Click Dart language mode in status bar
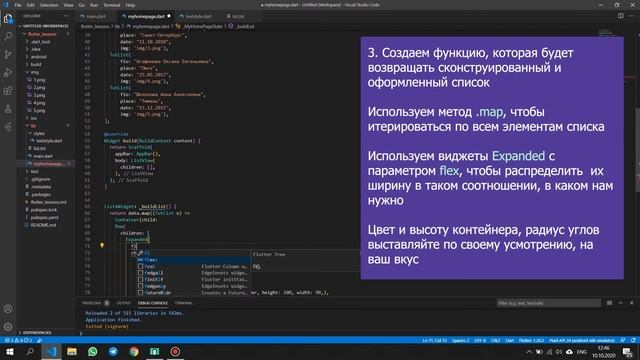 coord(509,340)
